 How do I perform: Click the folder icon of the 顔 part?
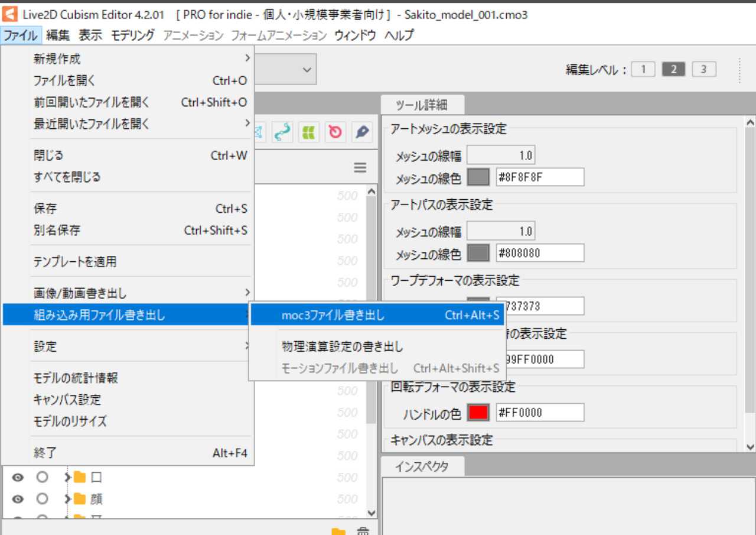(80, 499)
